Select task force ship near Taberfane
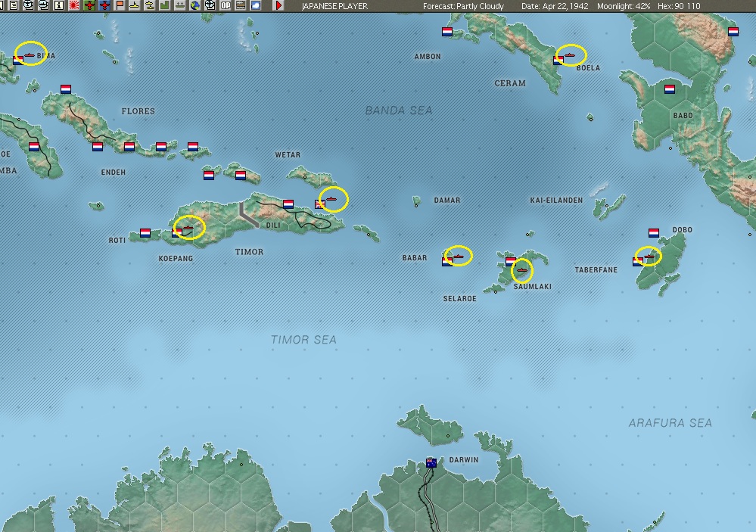The image size is (756, 532). (649, 257)
